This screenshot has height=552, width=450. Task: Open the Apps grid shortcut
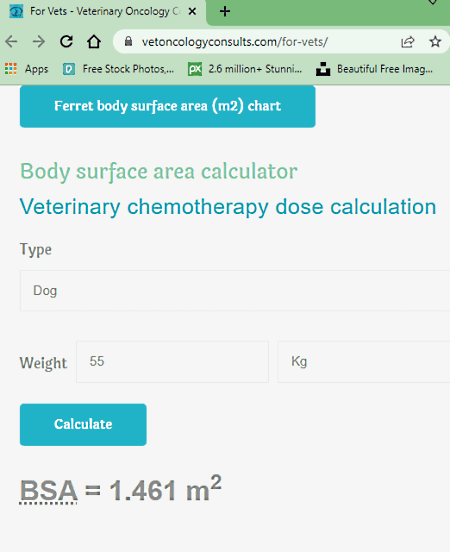point(27,69)
